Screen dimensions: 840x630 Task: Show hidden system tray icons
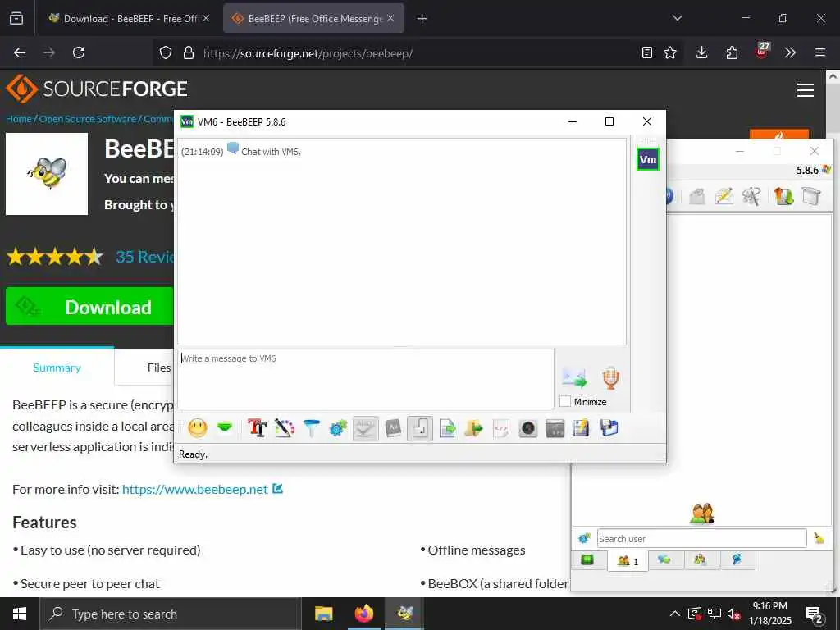click(x=675, y=614)
